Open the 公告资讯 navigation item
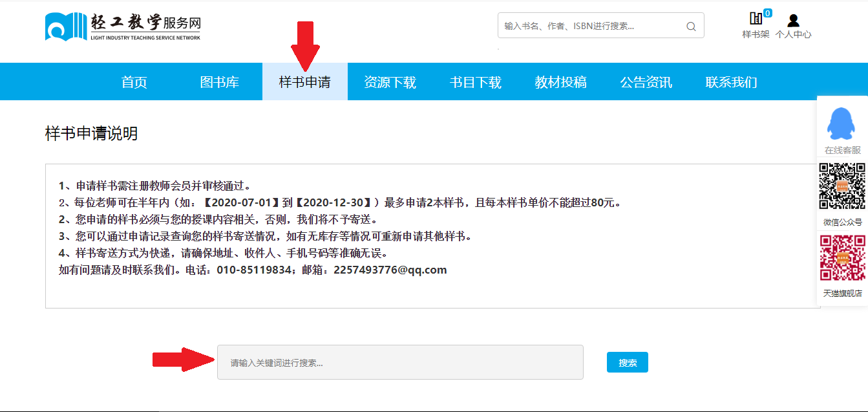 pos(646,82)
